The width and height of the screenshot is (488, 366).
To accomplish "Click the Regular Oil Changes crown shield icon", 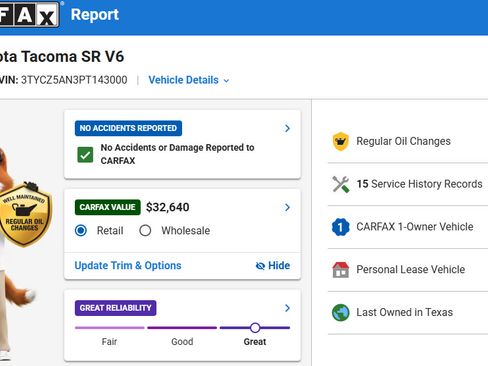I will pos(340,141).
